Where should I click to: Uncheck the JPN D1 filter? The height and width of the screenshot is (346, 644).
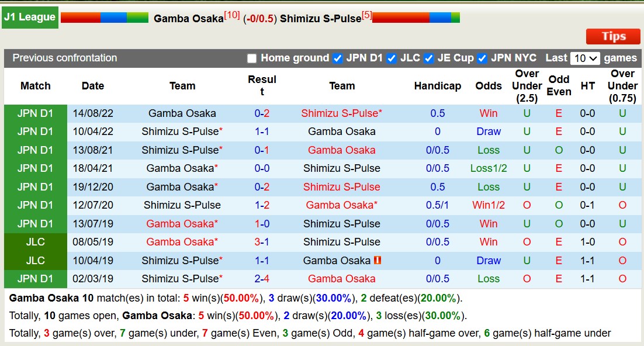337,58
